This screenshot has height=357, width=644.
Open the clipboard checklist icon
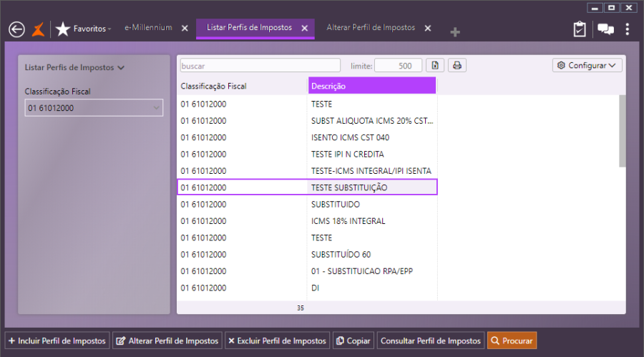pos(580,29)
